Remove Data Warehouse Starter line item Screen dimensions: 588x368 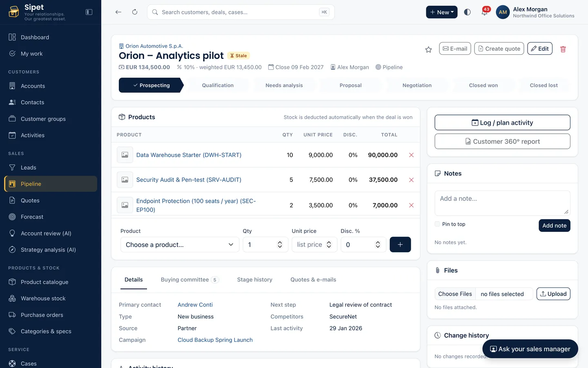point(411,155)
